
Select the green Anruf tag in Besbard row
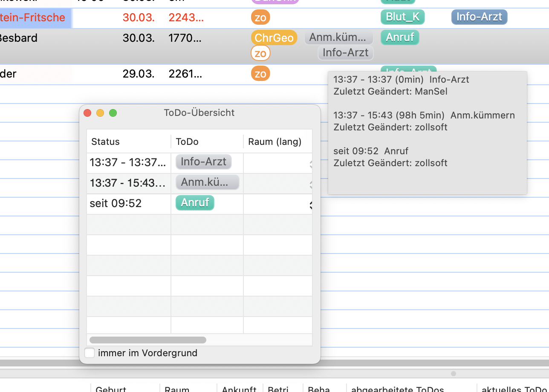click(400, 37)
